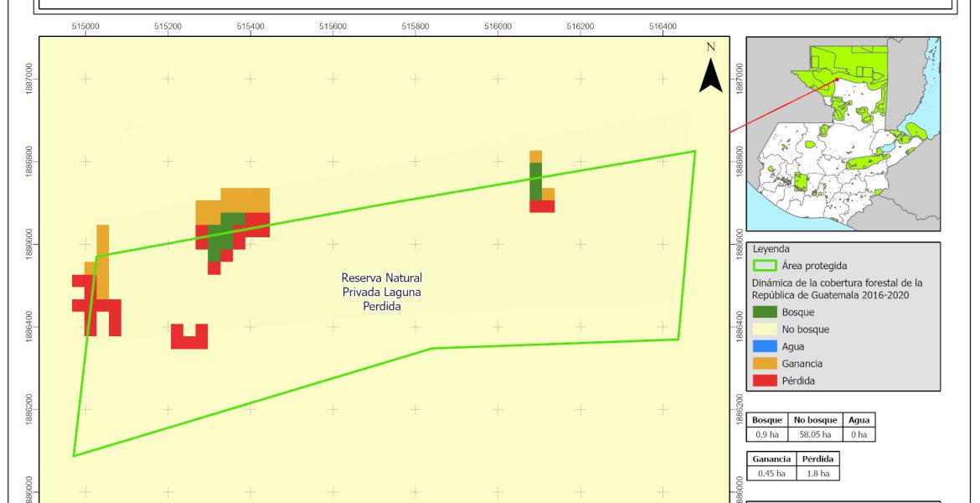This screenshot has height=503, width=980.
Task: Click the 0.9 ha table cell
Action: pyautogui.click(x=766, y=434)
